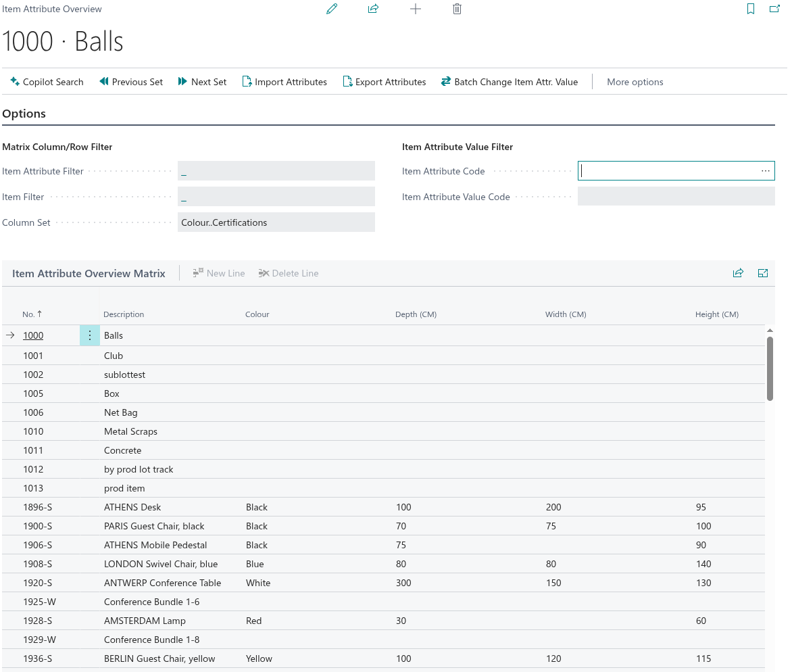Expand the matrix to full view
The image size is (792, 672).
(763, 273)
